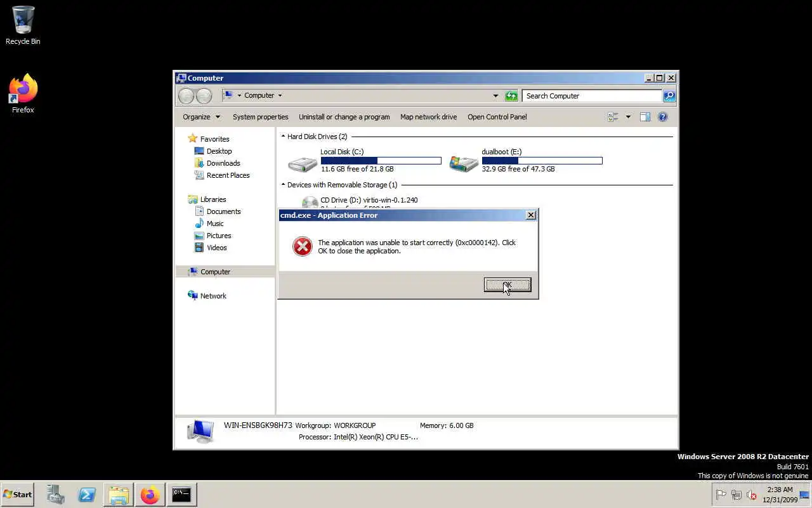
Task: Click the muted volume tray icon
Action: click(x=752, y=495)
